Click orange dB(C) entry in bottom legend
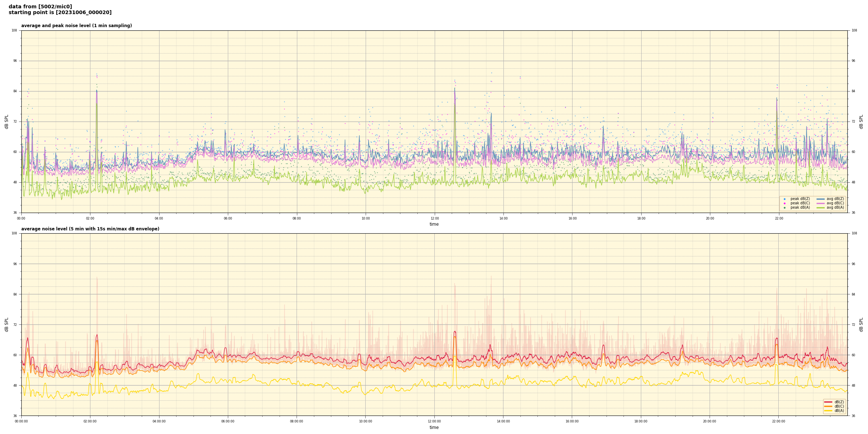The image size is (868, 434). [x=828, y=406]
